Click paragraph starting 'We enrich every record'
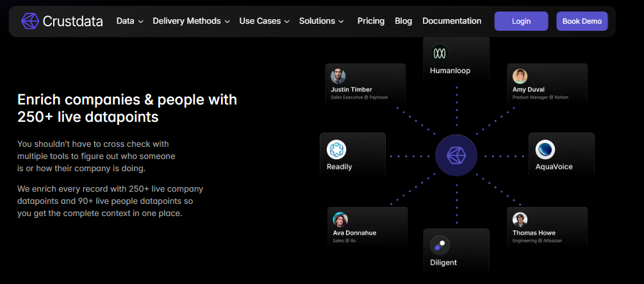This screenshot has height=284, width=644. (x=110, y=201)
